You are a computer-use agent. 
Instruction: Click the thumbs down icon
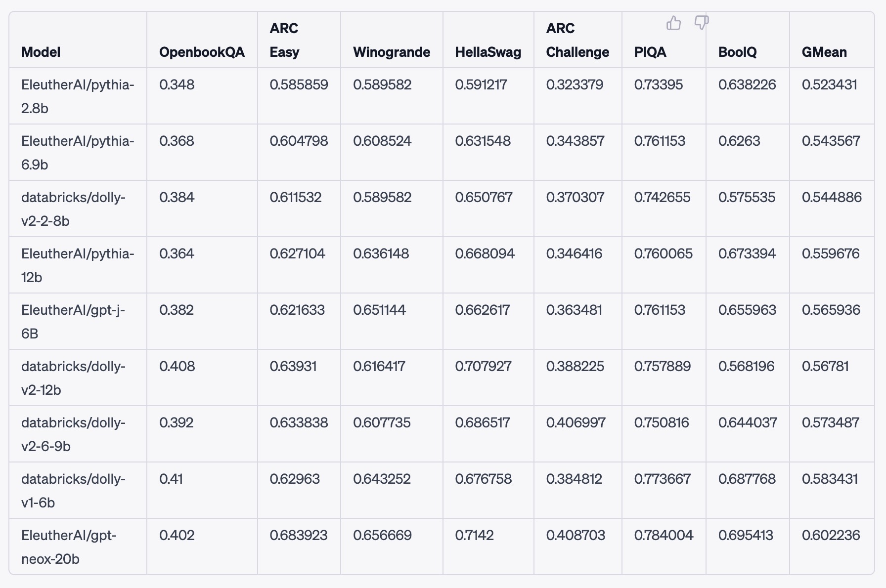(x=702, y=22)
